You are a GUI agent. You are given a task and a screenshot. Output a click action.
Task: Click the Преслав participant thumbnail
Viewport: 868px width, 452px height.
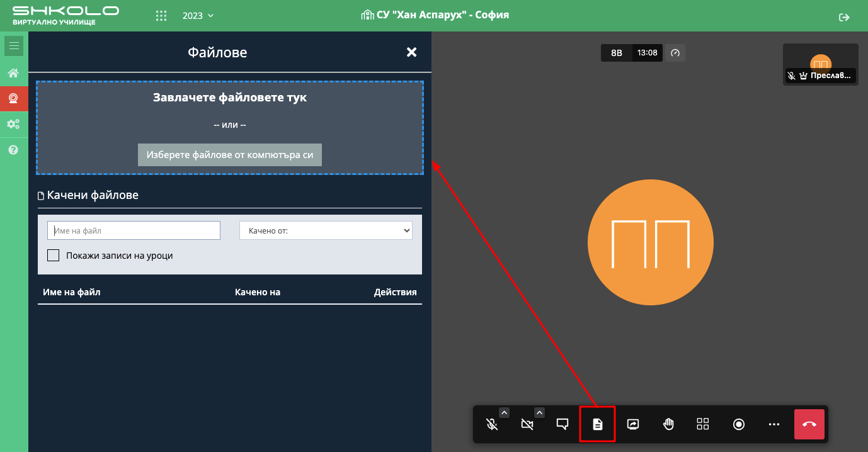[820, 64]
